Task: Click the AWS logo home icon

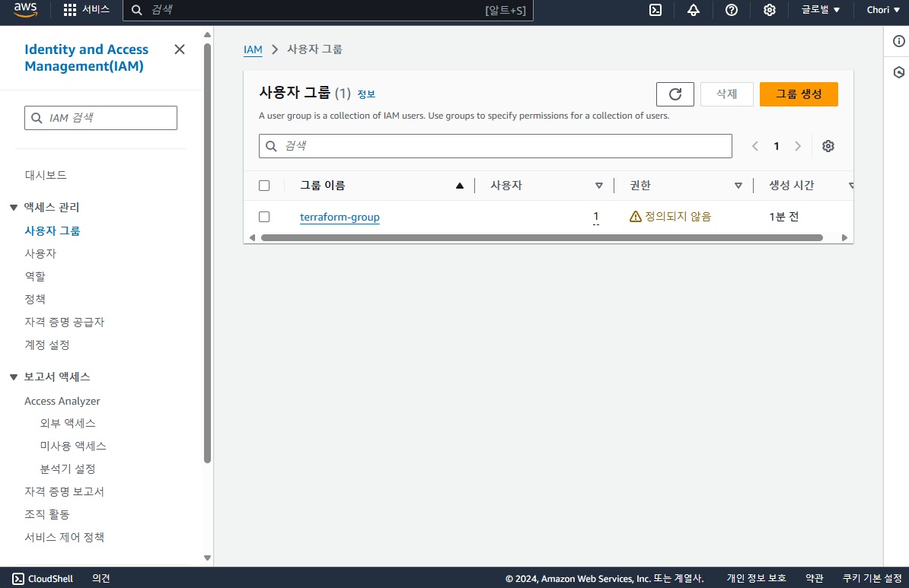Action: click(x=25, y=10)
